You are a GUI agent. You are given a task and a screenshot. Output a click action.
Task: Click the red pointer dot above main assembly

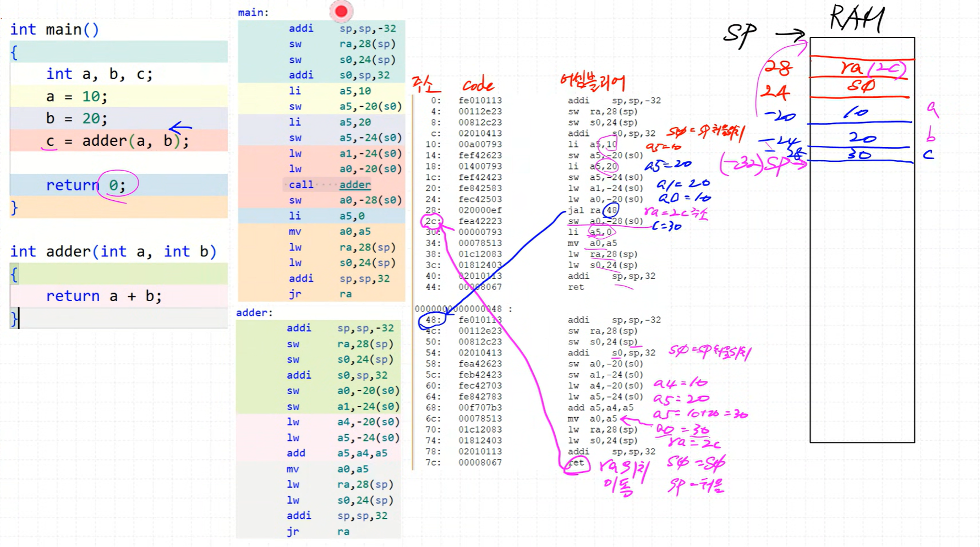coord(341,12)
